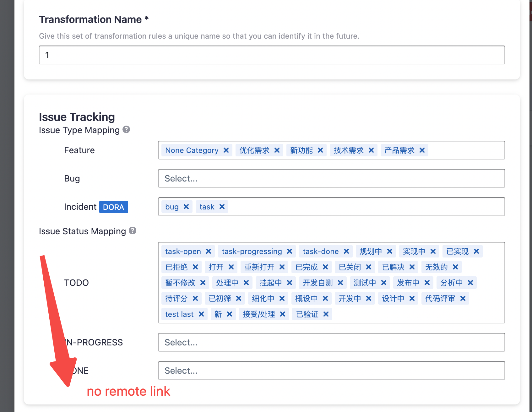Screen dimensions: 532x412
Task: Remove the 已关闭 status tag
Action: tap(369, 267)
